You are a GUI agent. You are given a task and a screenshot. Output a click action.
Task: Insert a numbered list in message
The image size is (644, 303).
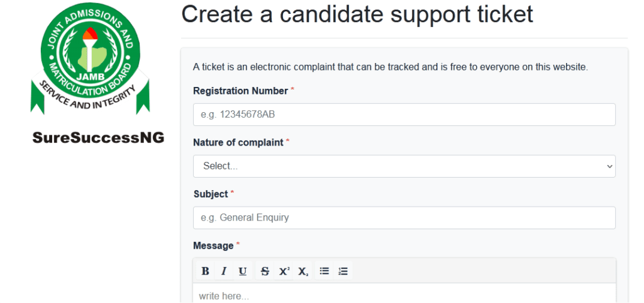click(x=343, y=272)
